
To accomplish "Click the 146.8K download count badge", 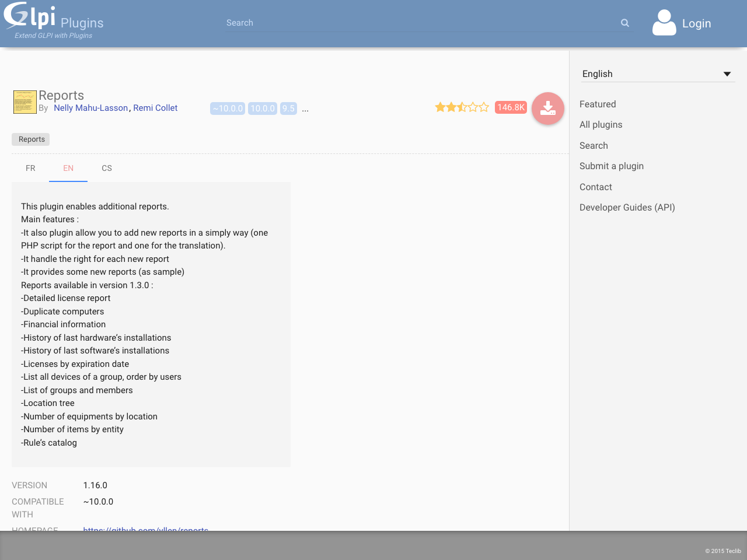I will 511,107.
